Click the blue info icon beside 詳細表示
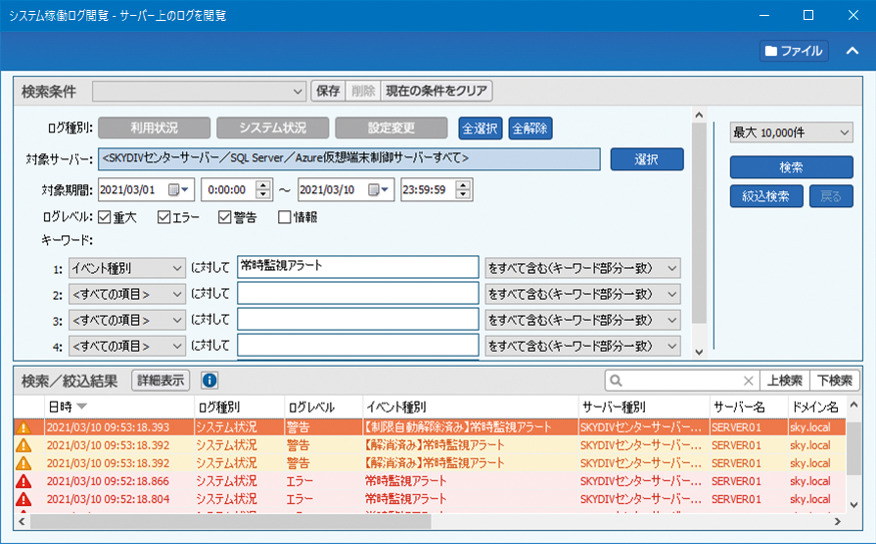This screenshot has width=876, height=544. (210, 381)
